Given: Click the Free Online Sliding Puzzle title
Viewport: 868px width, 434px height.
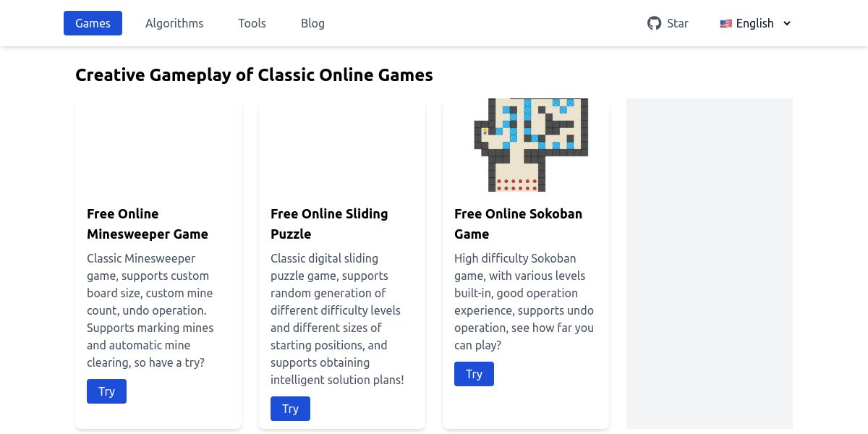Looking at the screenshot, I should click(329, 224).
